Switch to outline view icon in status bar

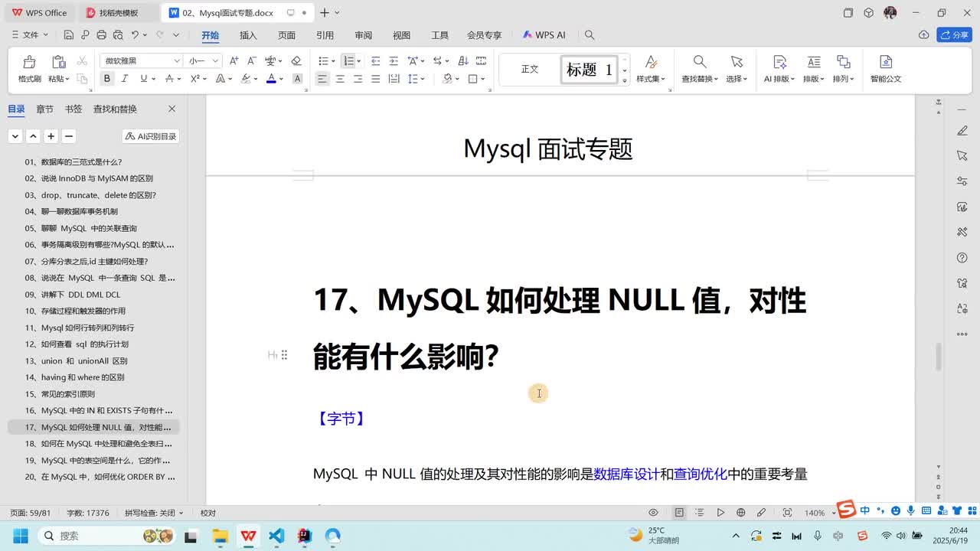point(699,513)
